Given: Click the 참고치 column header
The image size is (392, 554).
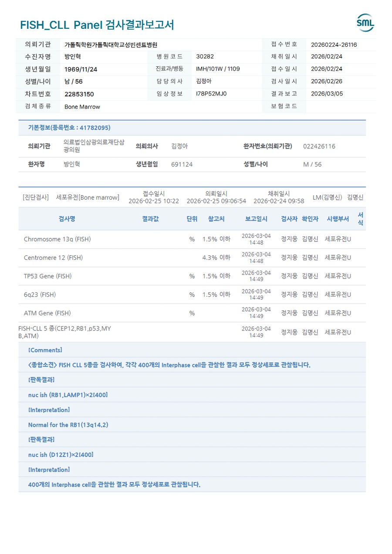Looking at the screenshot, I should point(216,219).
